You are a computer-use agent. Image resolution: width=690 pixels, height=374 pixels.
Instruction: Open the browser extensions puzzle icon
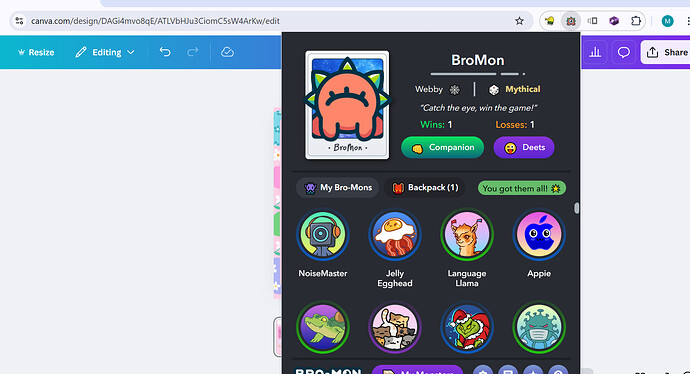click(x=635, y=21)
